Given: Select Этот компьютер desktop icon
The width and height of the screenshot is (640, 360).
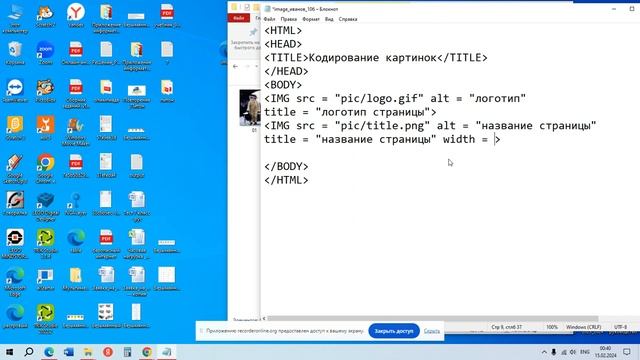Looking at the screenshot, I should click(15, 17).
